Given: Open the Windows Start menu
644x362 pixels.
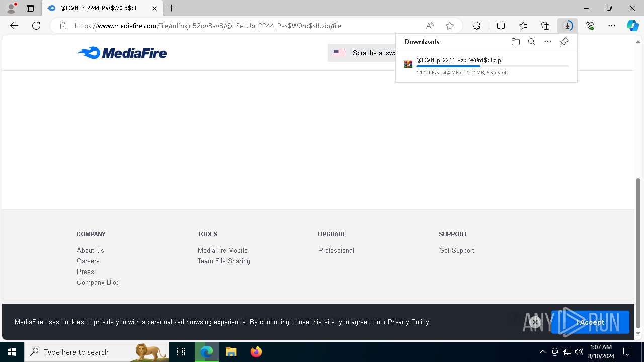Looking at the screenshot, I should 12,352.
